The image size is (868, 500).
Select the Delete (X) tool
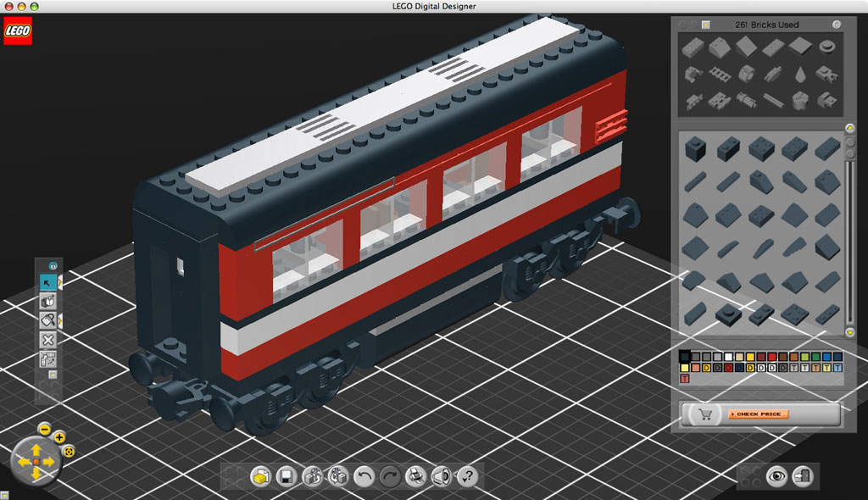tap(48, 340)
